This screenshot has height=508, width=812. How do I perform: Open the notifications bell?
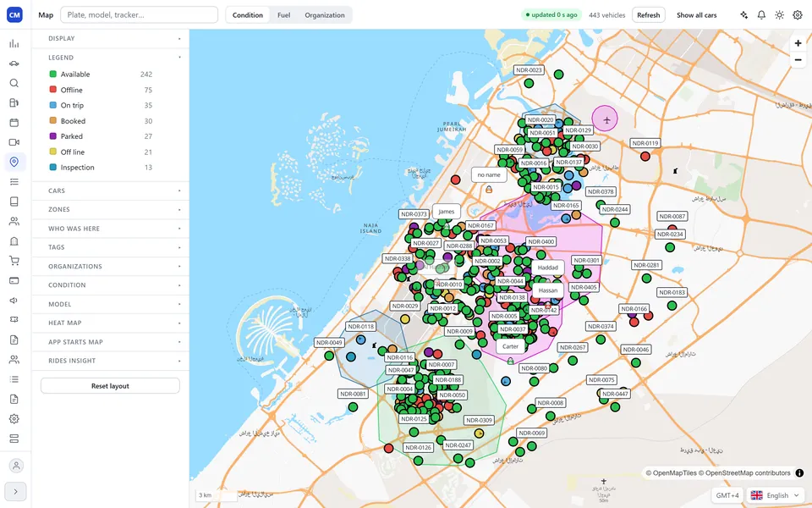761,15
